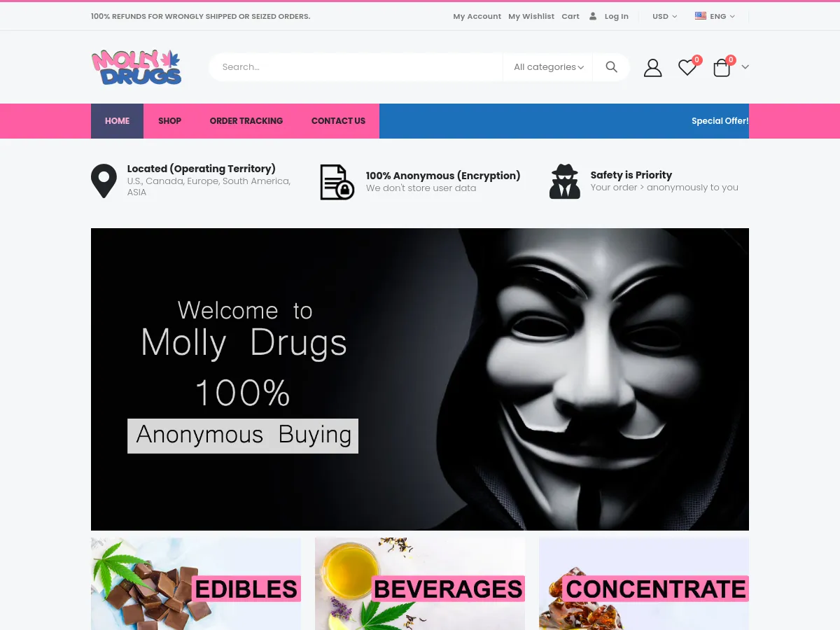
Task: Open search with the magnifier icon
Action: point(610,66)
